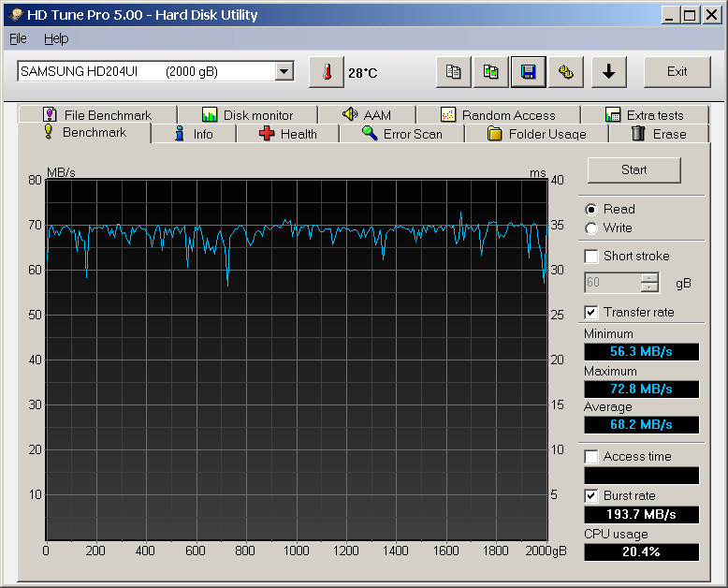Screen dimensions: 728x588
Task: Switch to the Disk monitor tab
Action: click(248, 115)
